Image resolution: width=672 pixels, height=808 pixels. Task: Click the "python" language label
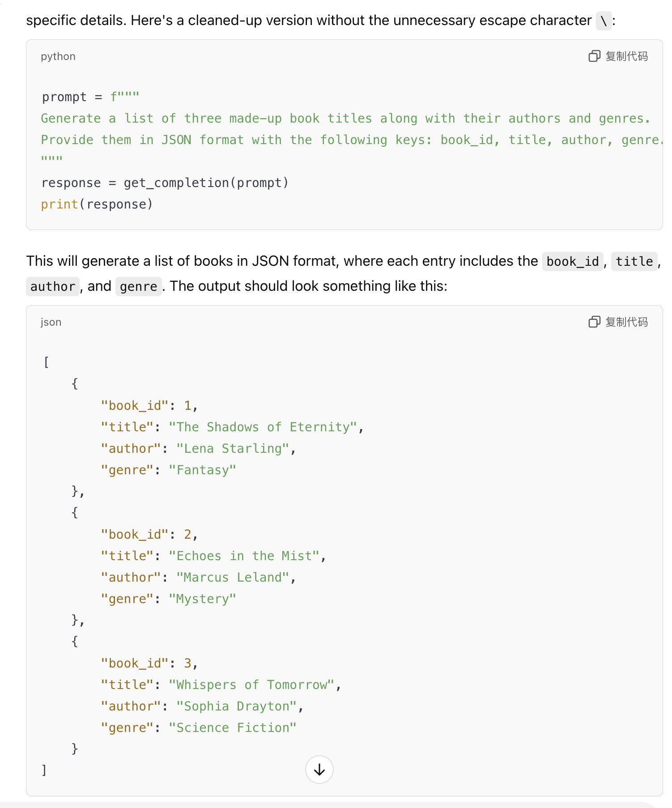click(x=58, y=56)
